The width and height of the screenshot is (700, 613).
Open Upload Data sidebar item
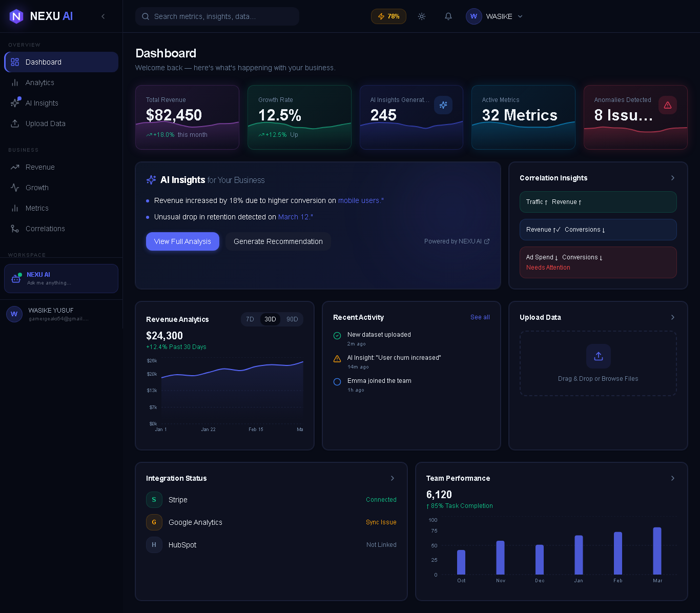click(61, 124)
